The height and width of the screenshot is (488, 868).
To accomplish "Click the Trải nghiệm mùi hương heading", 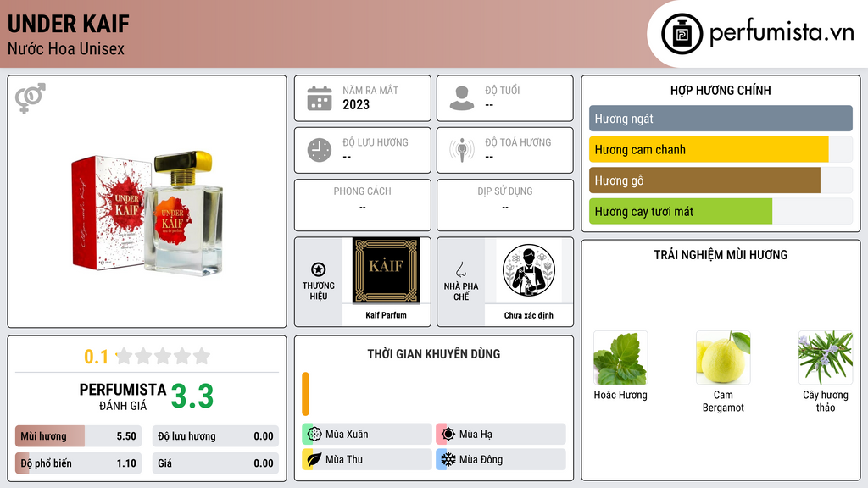I will (x=721, y=254).
